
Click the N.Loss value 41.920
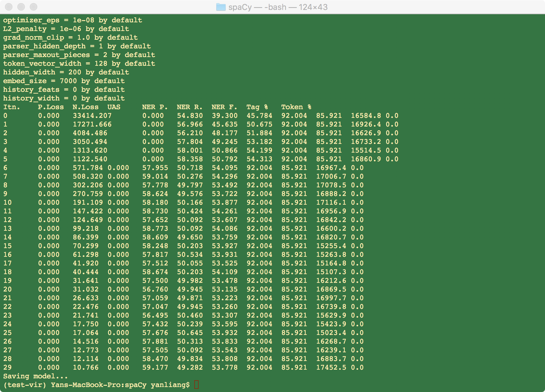click(x=86, y=263)
